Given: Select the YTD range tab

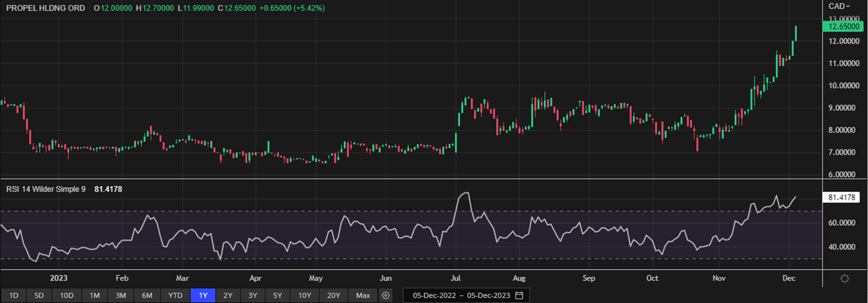Looking at the screenshot, I should coord(176,295).
